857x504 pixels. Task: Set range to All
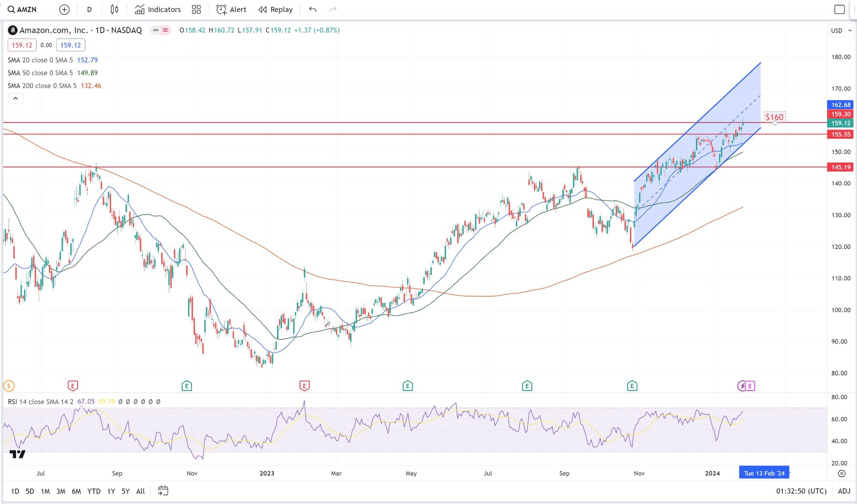141,491
